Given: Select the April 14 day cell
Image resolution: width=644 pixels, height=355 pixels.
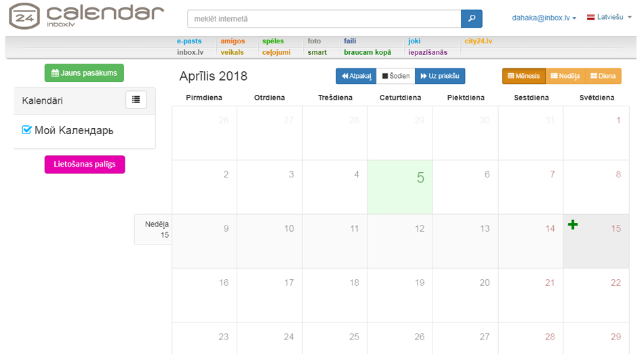Looking at the screenshot, I should pyautogui.click(x=531, y=241).
